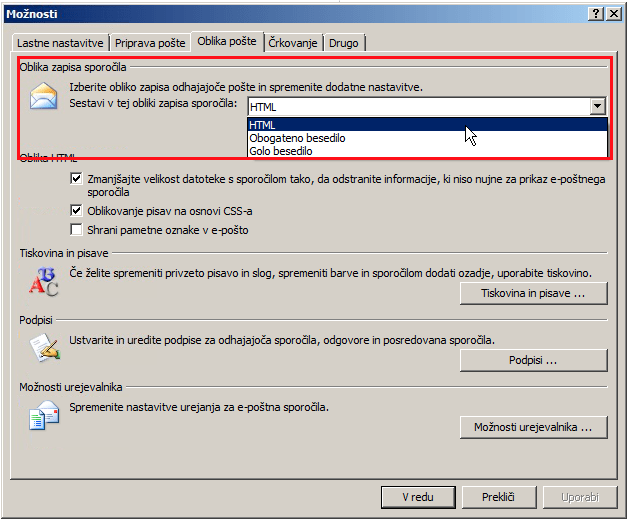The image size is (628, 520).
Task: Choose Golo besedilo format option
Action: pos(281,151)
